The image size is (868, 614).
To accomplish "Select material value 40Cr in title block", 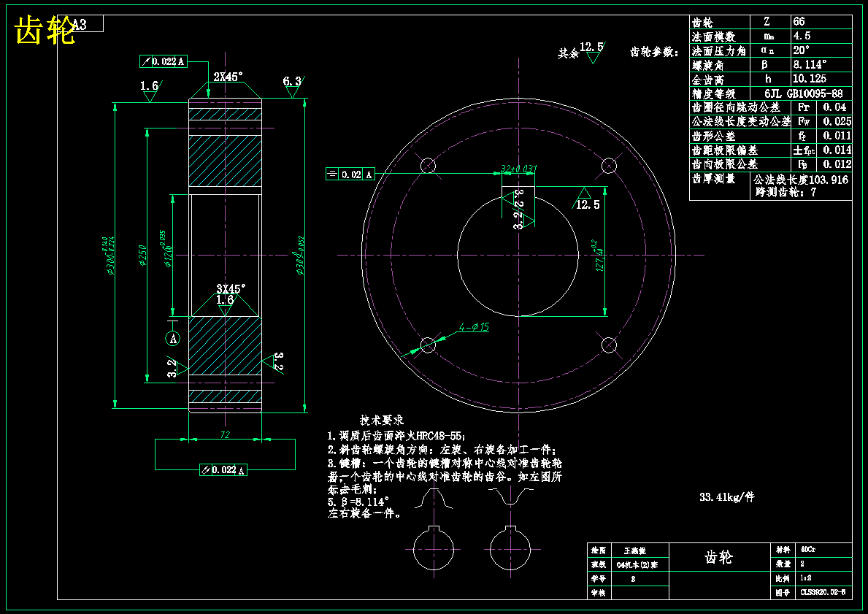I will tap(807, 550).
